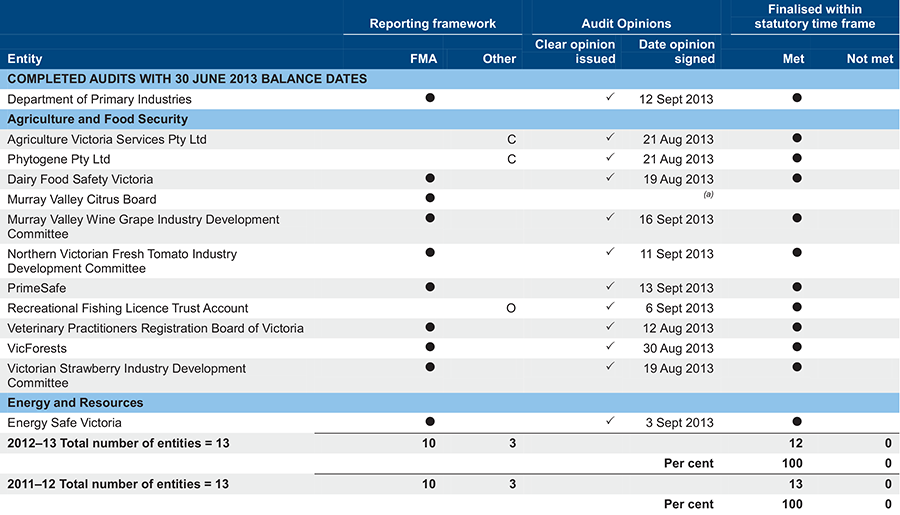
Task: Click FMA dot for Department of Primary Industries
Action: [x=430, y=98]
